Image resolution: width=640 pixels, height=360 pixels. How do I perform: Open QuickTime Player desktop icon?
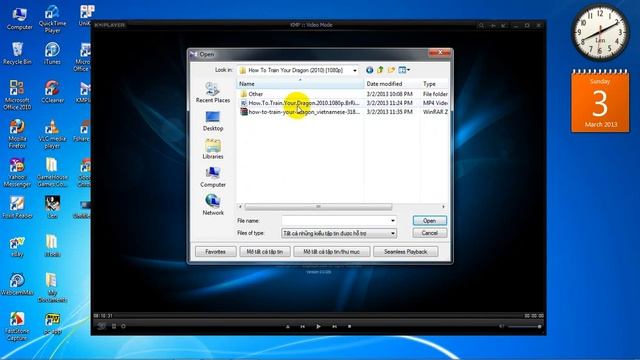pos(52,19)
